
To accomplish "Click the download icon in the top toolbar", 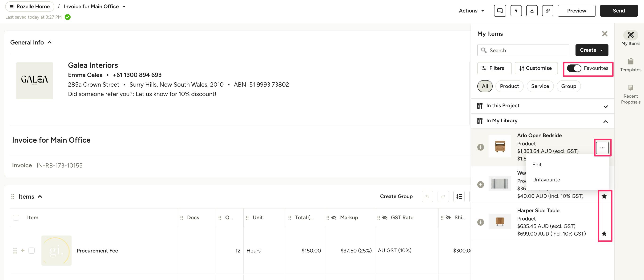I will click(532, 11).
